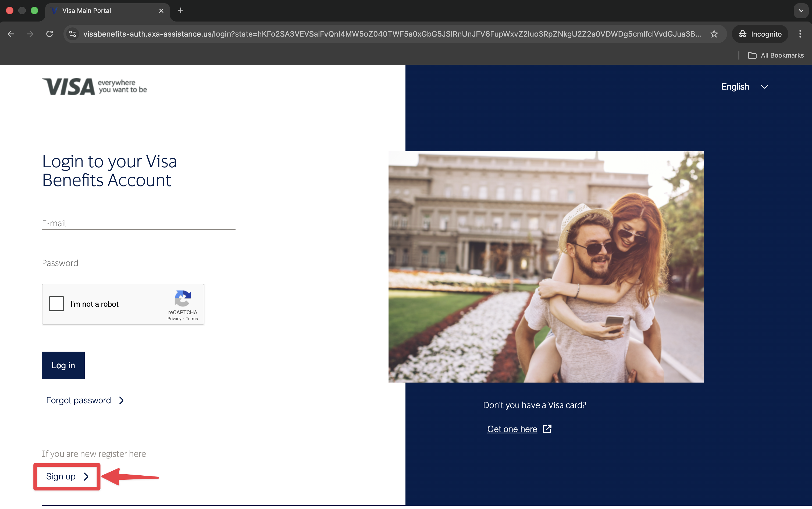Open the Forgot password link

point(78,400)
